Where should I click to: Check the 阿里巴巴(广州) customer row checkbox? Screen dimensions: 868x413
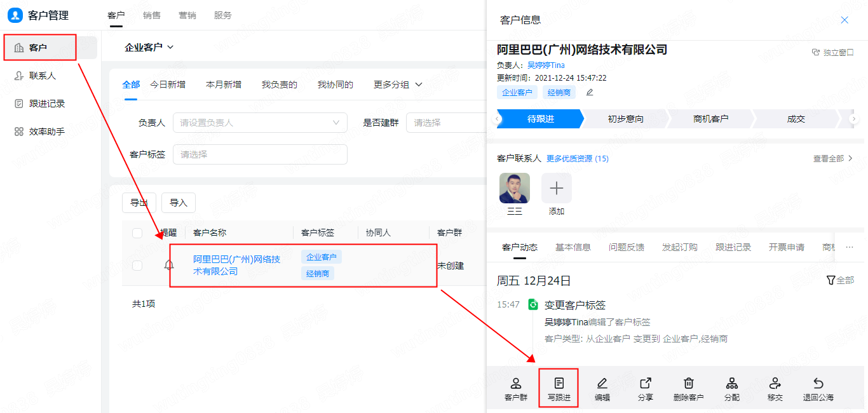[137, 266]
